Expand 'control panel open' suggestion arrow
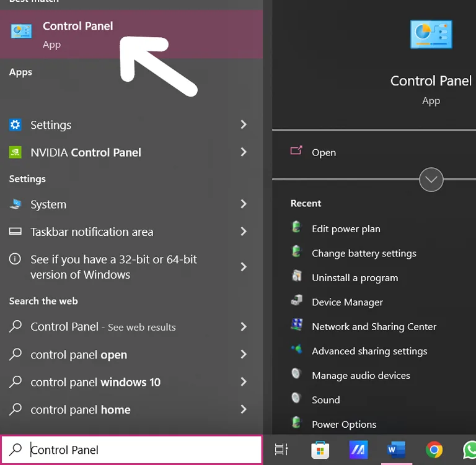This screenshot has height=465, width=476. pos(244,354)
